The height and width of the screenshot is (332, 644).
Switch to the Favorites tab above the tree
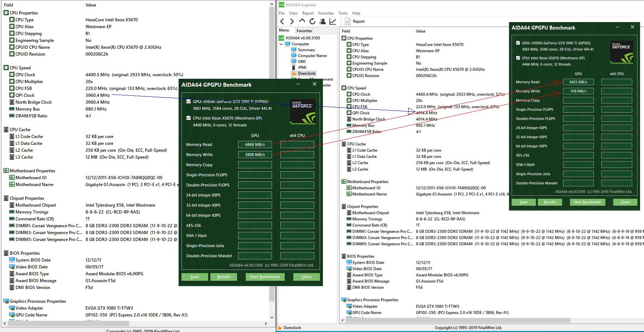point(304,31)
